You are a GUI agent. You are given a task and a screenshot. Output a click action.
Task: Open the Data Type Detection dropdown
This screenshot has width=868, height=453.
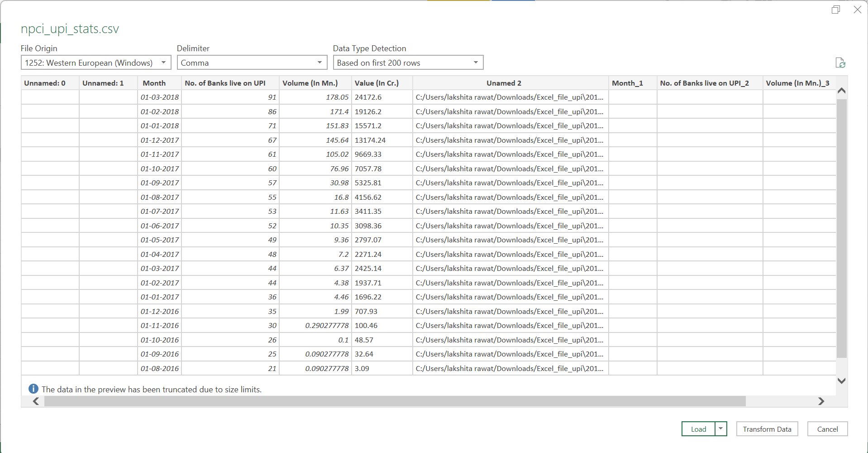pos(408,63)
